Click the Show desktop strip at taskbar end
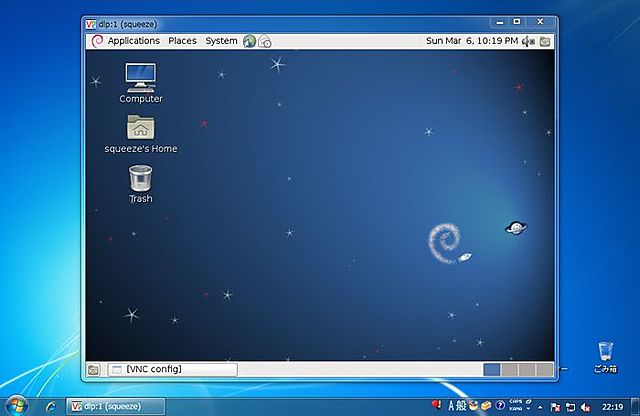 [635, 406]
